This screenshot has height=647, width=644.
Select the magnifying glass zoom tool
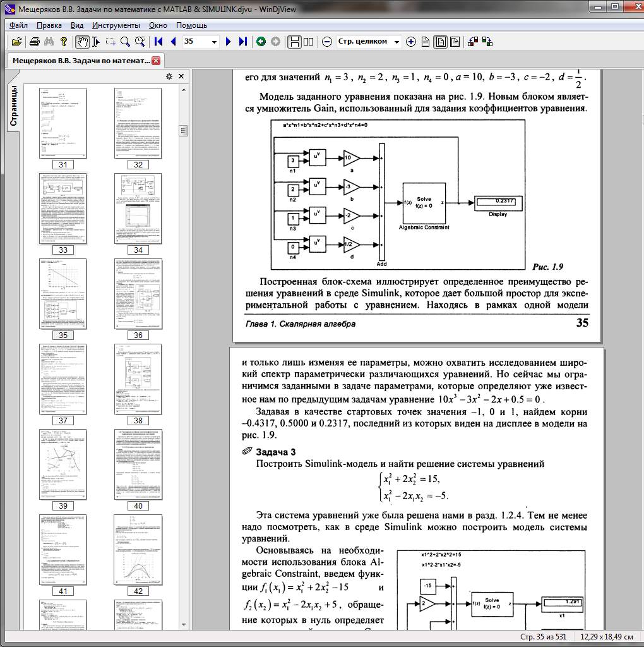pyautogui.click(x=125, y=42)
